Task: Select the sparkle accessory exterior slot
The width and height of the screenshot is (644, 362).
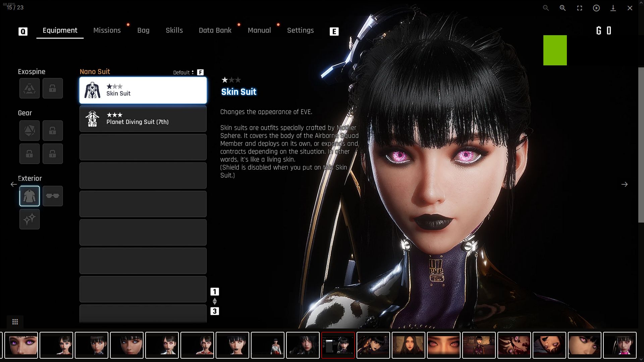Action: tap(30, 219)
